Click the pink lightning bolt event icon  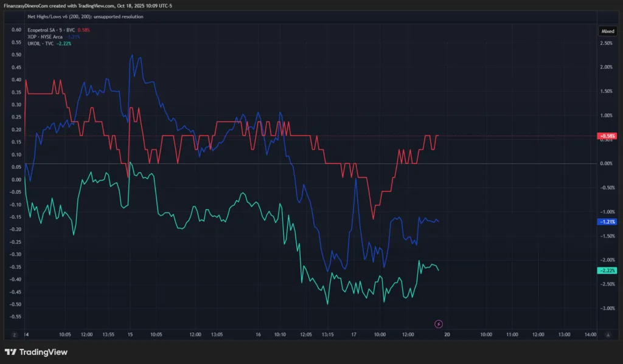coord(438,324)
